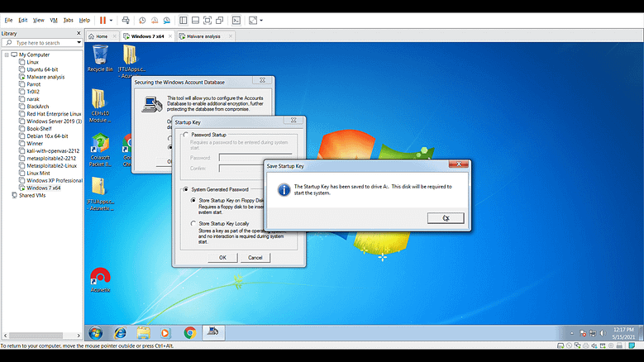Image resolution: width=644 pixels, height=362 pixels.
Task: Open the Tabs menu
Action: pyautogui.click(x=68, y=20)
